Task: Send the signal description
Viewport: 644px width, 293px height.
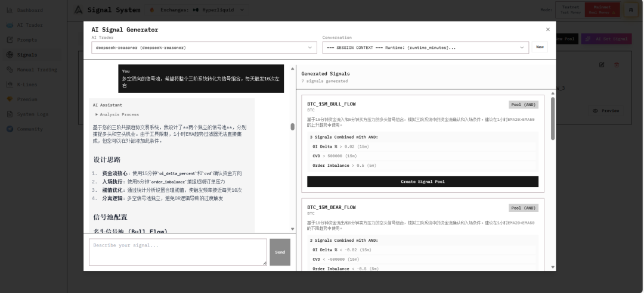Action: 280,252
